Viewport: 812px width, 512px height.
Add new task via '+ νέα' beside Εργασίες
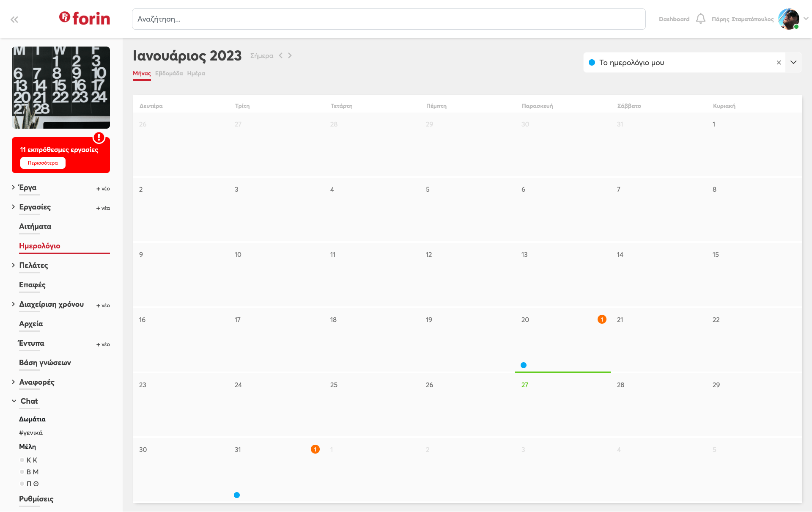pyautogui.click(x=103, y=208)
